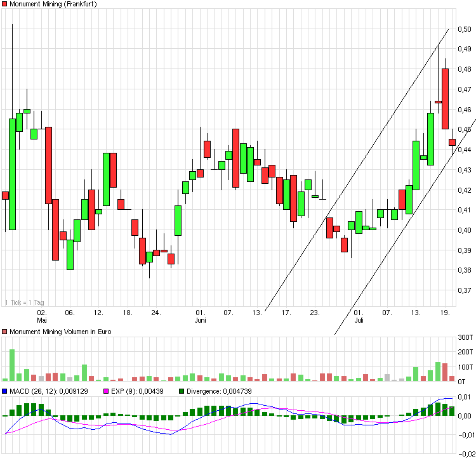This screenshot has height=459, width=476.
Task: Click the magenta EXP (9) legend swatch
Action: [106, 391]
